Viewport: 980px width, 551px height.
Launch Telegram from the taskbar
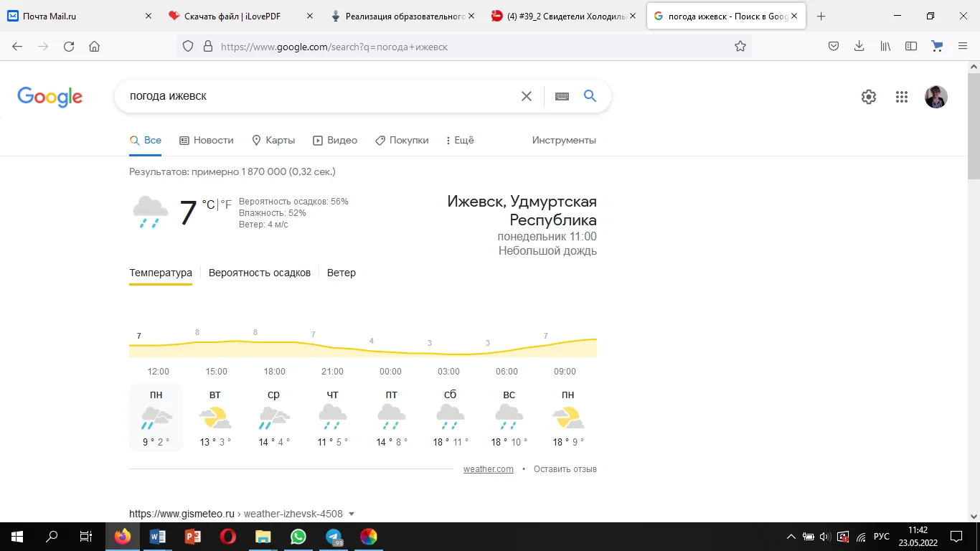(x=333, y=536)
